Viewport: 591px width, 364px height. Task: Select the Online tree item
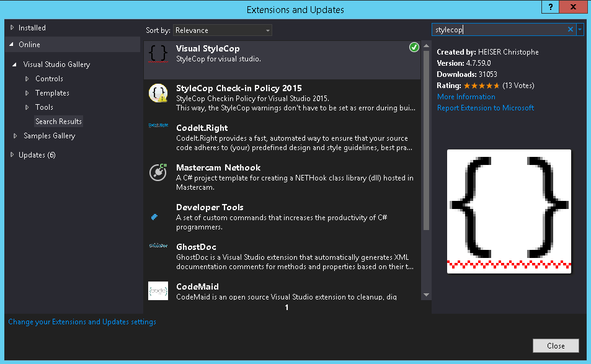(29, 45)
